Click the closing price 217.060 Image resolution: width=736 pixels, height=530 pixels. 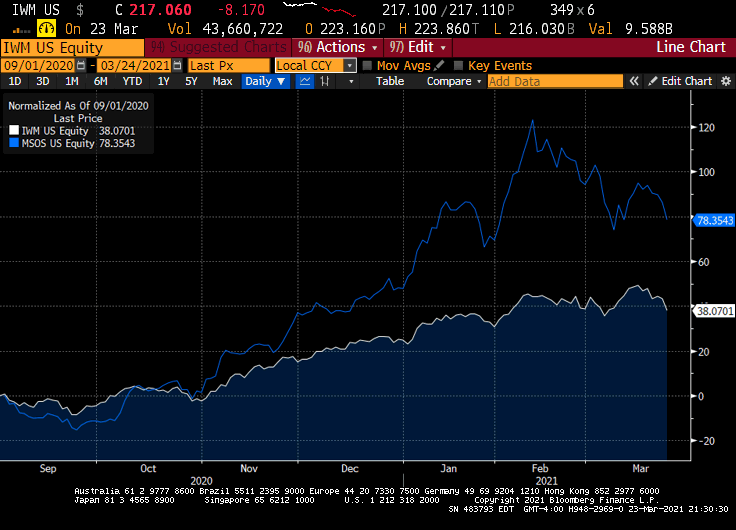click(160, 9)
